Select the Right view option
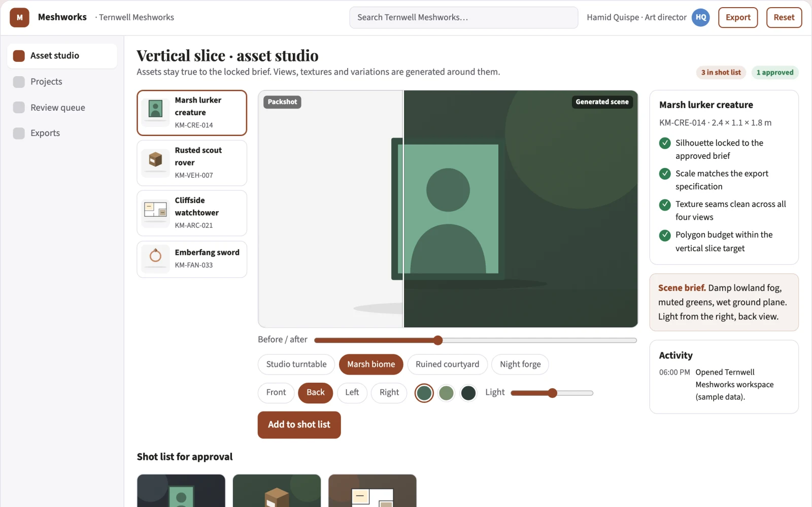 click(389, 393)
